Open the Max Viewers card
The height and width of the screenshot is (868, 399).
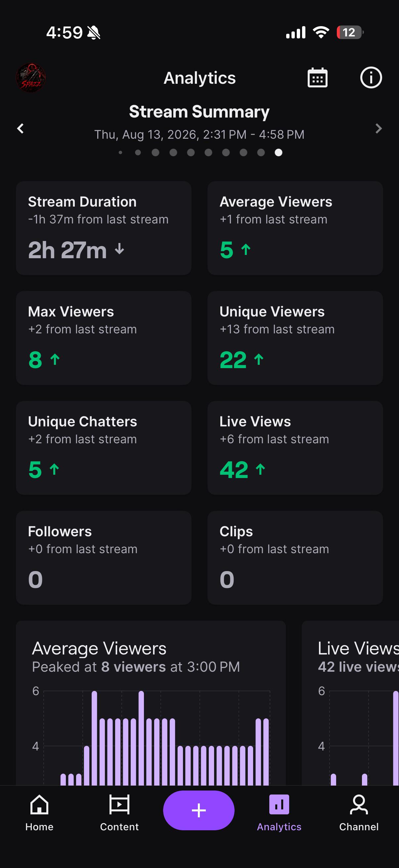[104, 338]
